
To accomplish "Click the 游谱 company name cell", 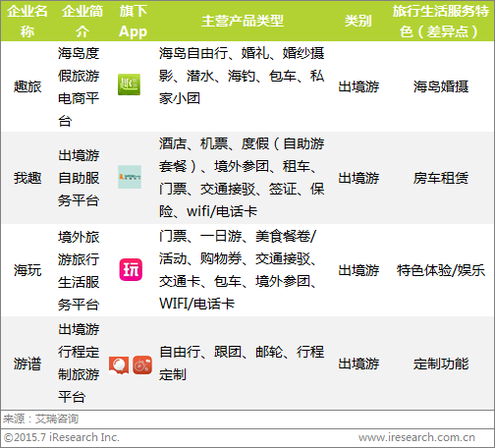I will click(x=27, y=364).
